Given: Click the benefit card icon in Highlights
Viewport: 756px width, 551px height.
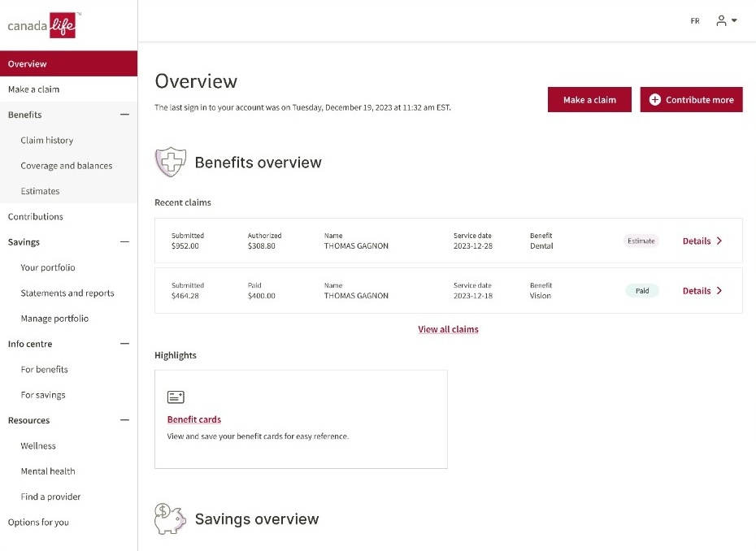Looking at the screenshot, I should click(176, 397).
